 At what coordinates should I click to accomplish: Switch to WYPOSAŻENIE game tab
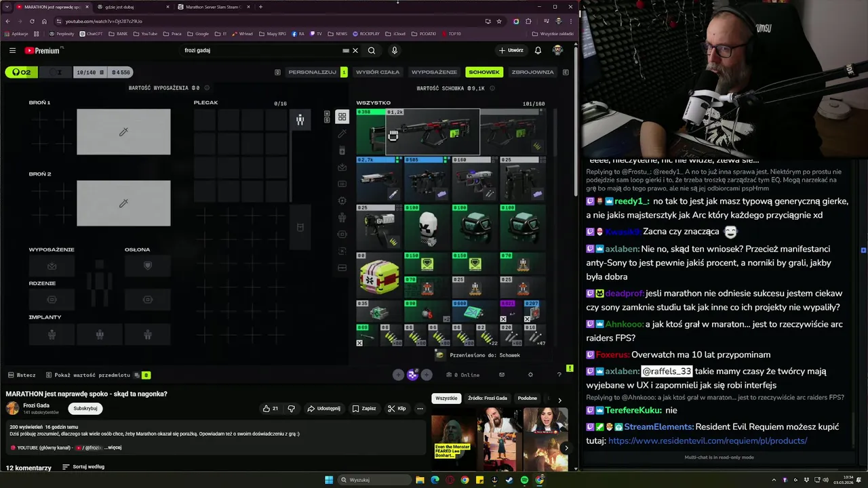click(x=434, y=72)
